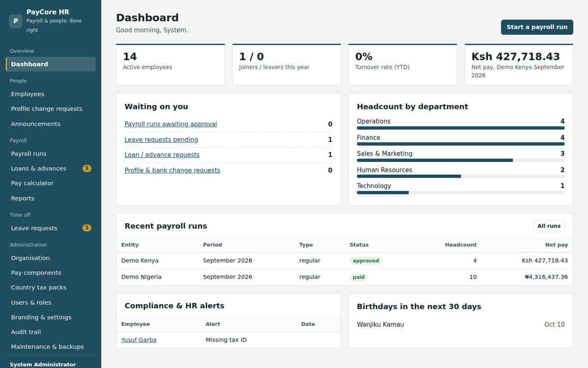Open Loan / advance requests link
The width and height of the screenshot is (588, 368).
[x=162, y=155]
